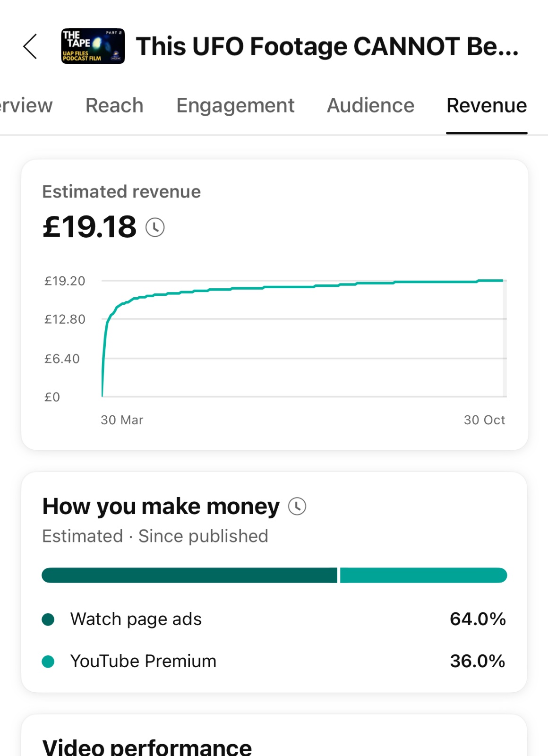
Task: Tap the dark green revenue bar segment
Action: (189, 575)
